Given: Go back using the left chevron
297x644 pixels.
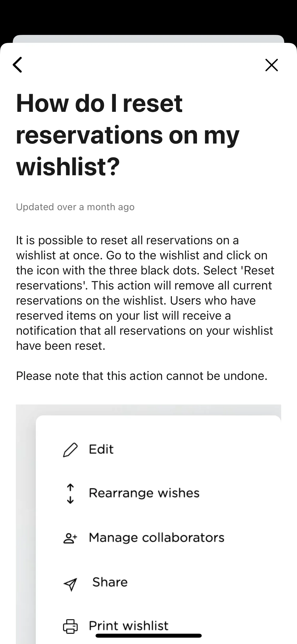Looking at the screenshot, I should click(17, 65).
